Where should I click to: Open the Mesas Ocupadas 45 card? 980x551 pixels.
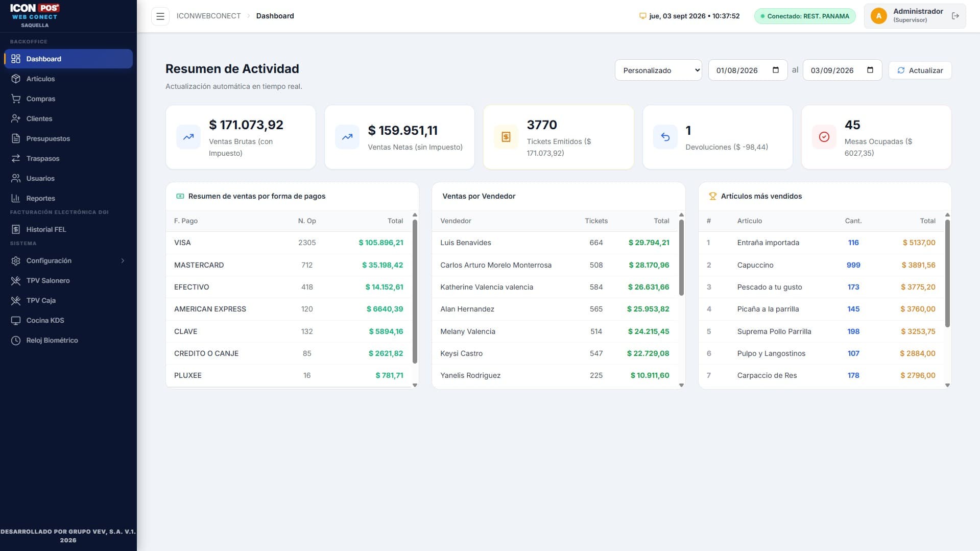tap(876, 137)
